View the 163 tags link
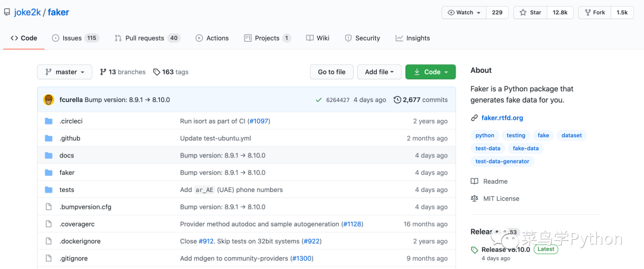 click(x=171, y=72)
